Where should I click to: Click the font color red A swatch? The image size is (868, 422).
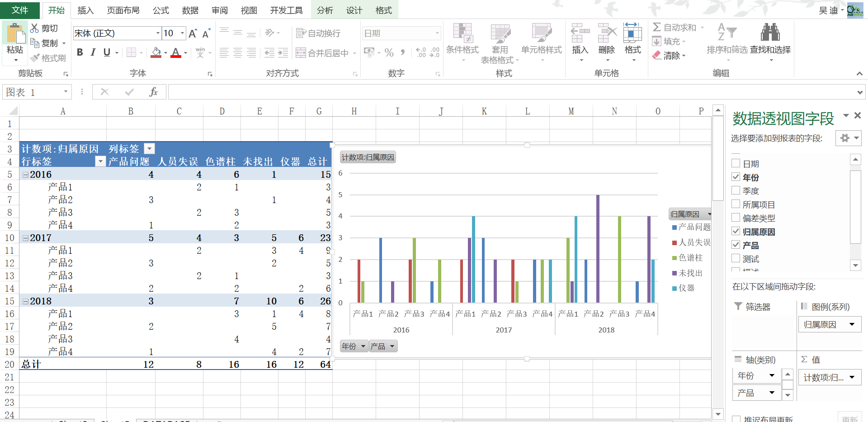176,52
